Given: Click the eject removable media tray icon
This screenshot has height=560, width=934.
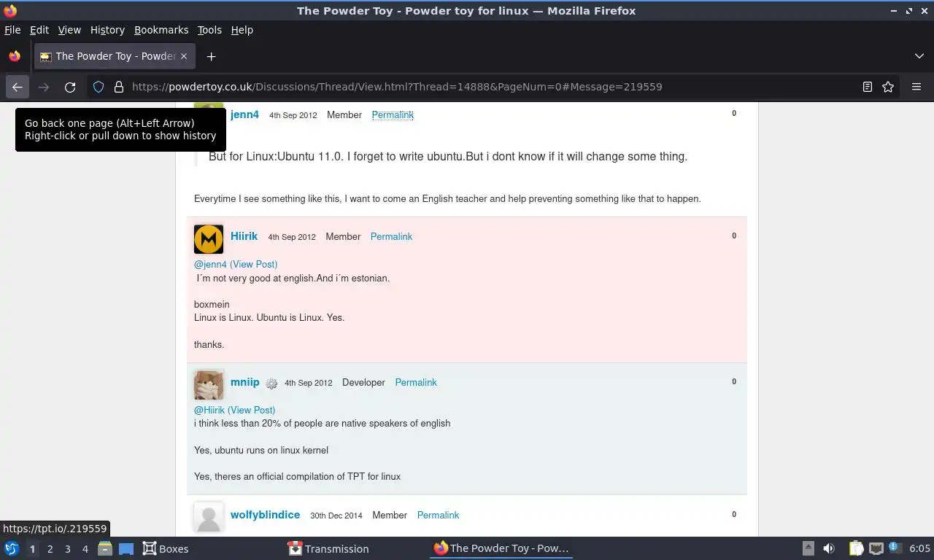Looking at the screenshot, I should (x=808, y=548).
